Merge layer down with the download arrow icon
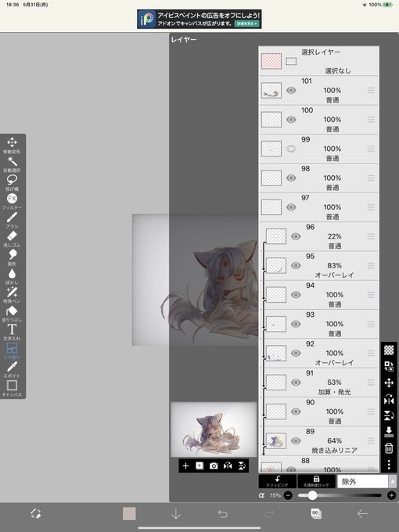The width and height of the screenshot is (399, 532). [389, 432]
